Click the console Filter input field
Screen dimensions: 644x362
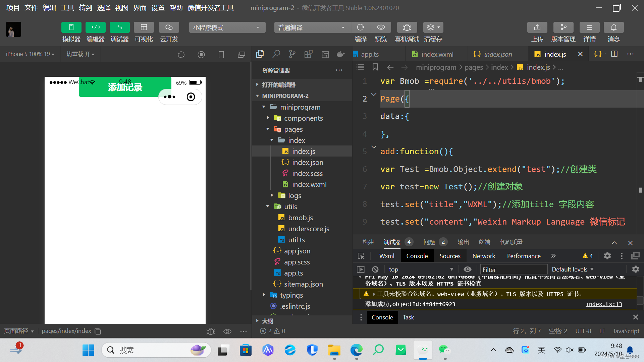[x=514, y=269]
